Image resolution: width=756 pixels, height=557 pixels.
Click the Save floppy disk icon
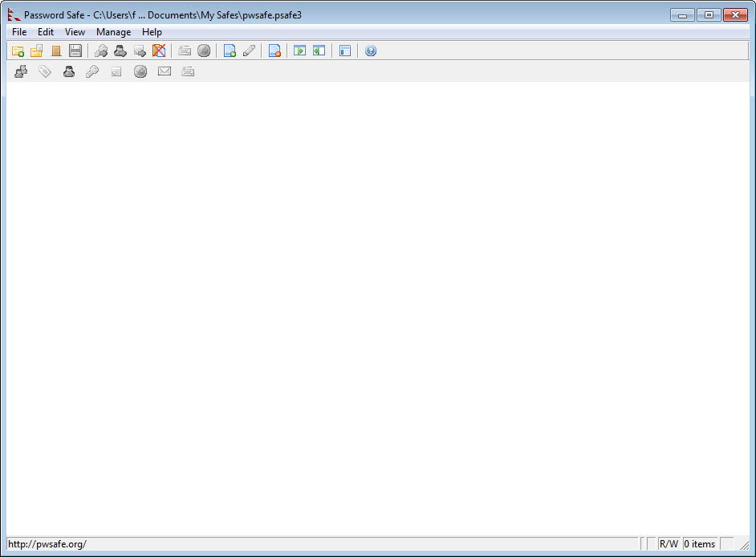point(75,51)
